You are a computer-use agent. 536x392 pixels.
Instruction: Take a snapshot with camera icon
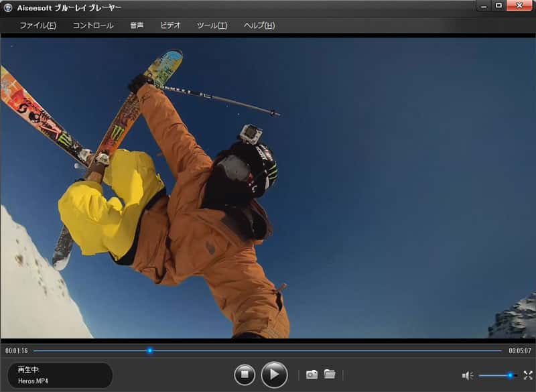312,375
